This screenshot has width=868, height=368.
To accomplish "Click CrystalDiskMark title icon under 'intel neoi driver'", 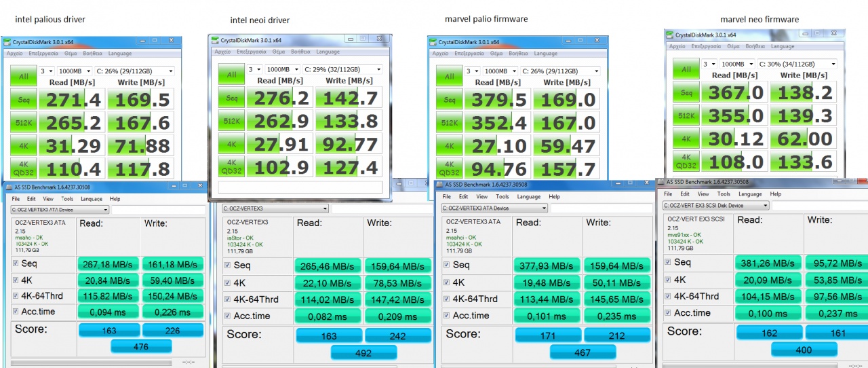I will tap(215, 41).
